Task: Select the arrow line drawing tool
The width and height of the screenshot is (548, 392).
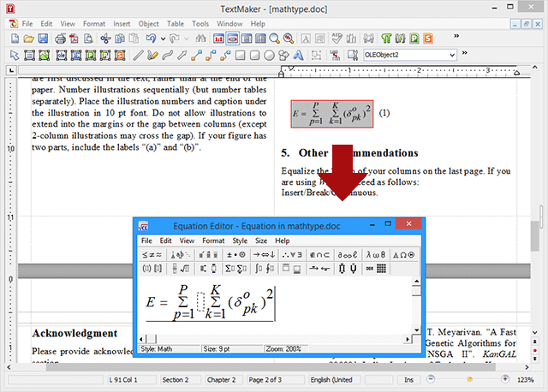Action: coord(182,55)
